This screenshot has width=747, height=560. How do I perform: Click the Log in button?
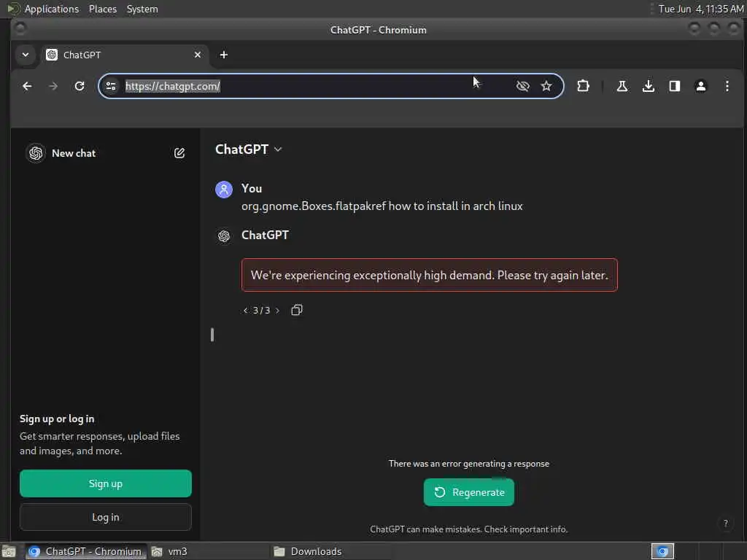click(x=106, y=517)
